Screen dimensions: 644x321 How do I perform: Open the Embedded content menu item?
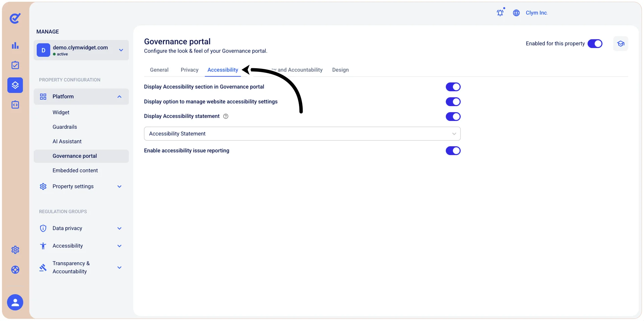tap(75, 171)
